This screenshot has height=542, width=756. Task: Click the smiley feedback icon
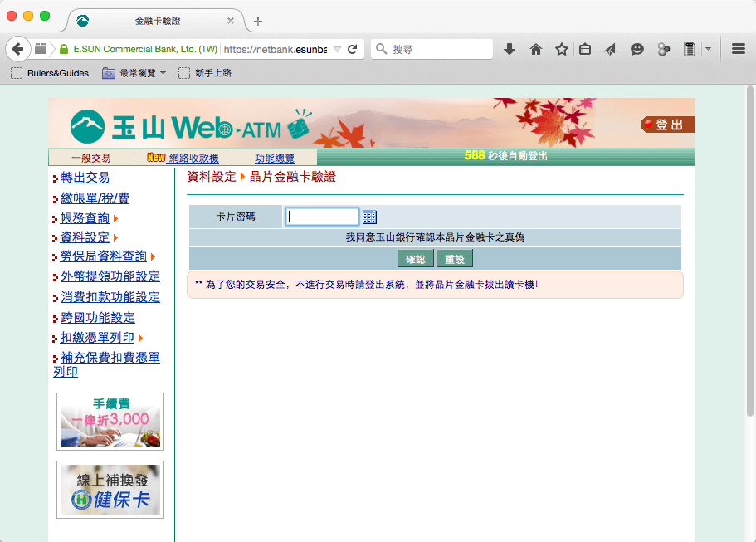(637, 49)
